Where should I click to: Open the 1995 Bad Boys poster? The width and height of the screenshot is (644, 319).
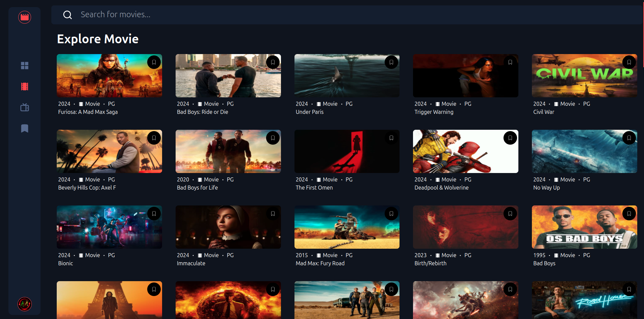585,227
